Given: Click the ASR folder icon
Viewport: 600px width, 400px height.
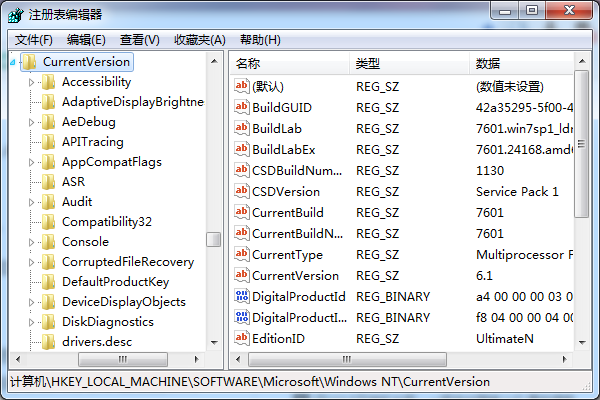Looking at the screenshot, I should coord(48,182).
